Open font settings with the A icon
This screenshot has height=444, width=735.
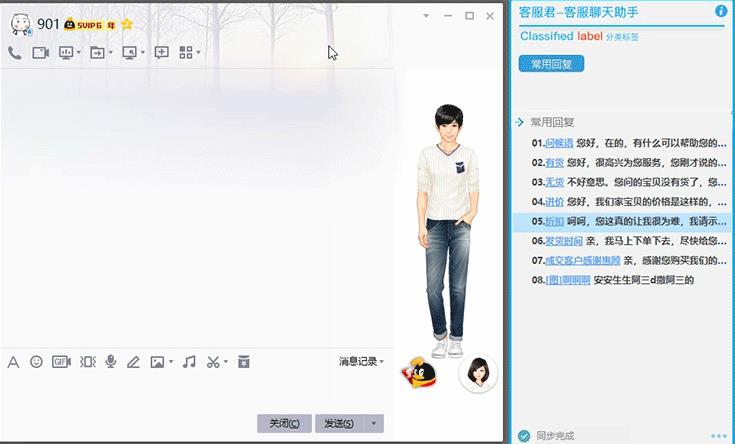pos(13,362)
